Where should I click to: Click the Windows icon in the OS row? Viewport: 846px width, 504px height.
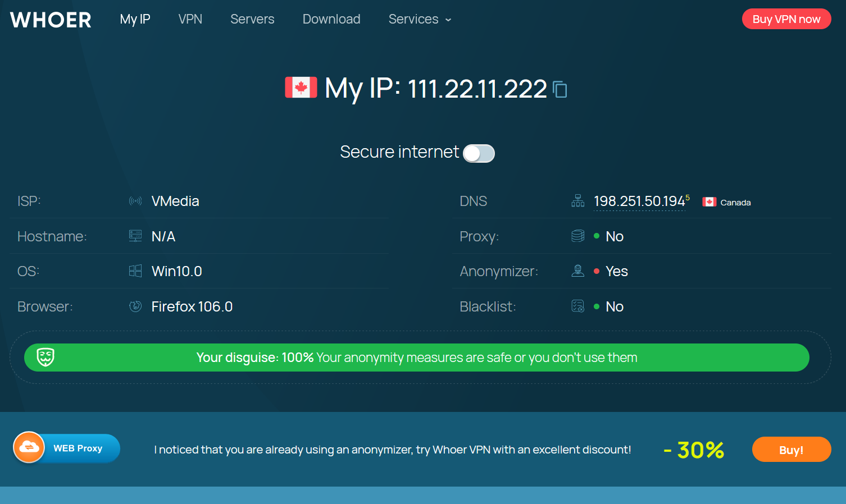[x=135, y=271]
